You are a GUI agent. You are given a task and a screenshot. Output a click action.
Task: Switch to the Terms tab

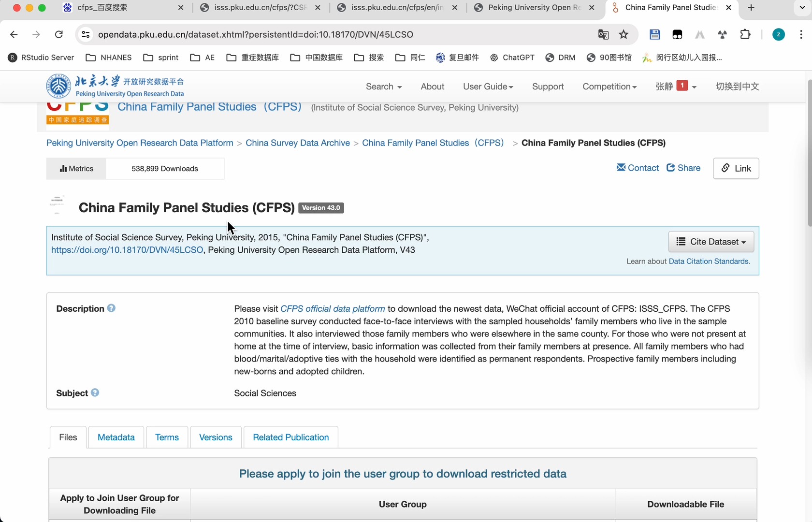point(167,437)
